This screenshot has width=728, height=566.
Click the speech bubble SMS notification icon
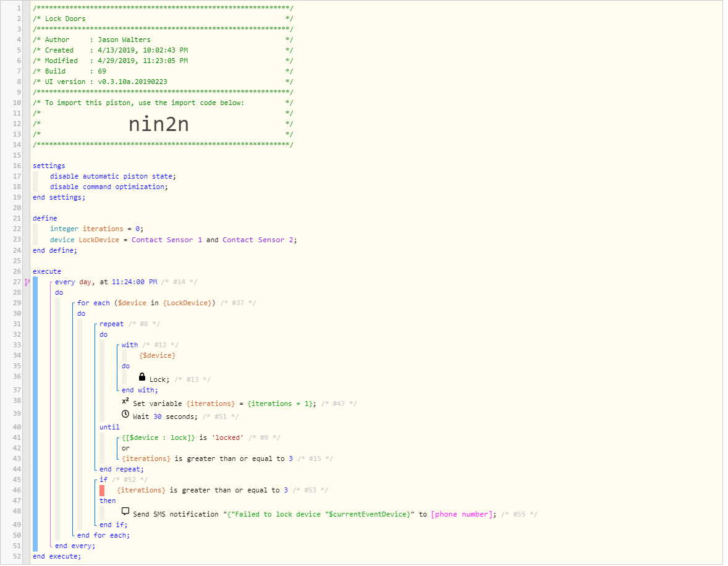click(x=125, y=512)
